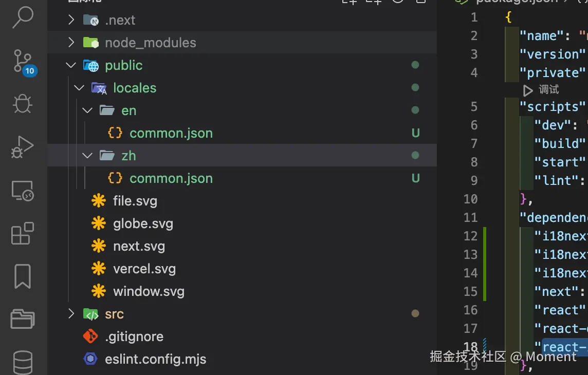Open common.json inside the zh folder

171,178
